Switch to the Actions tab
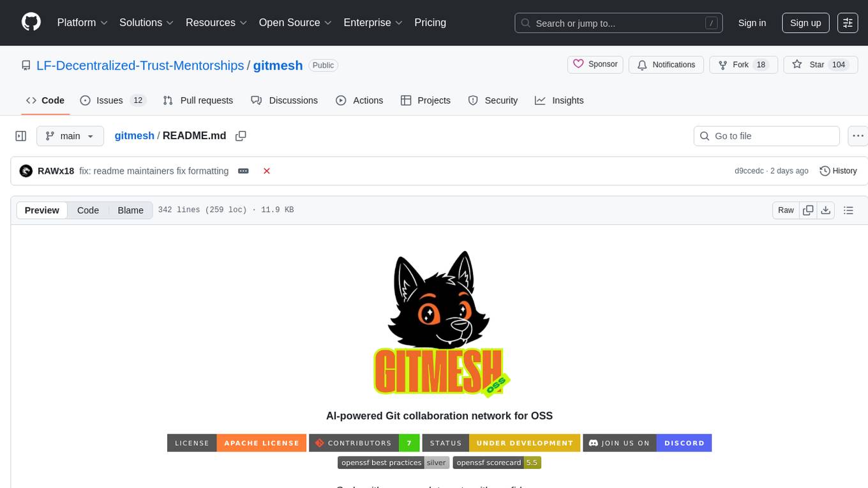 click(359, 100)
